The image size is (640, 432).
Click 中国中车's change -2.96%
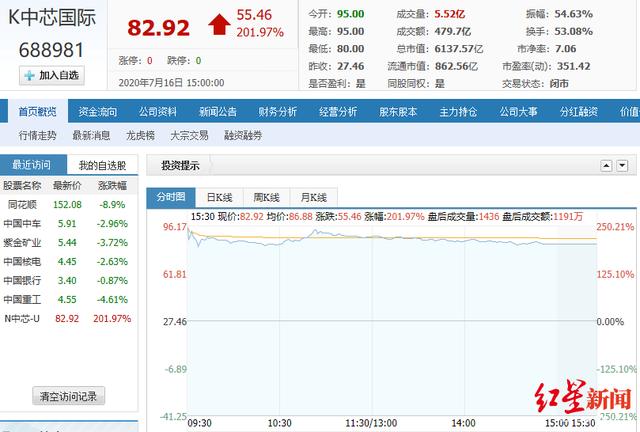point(112,224)
